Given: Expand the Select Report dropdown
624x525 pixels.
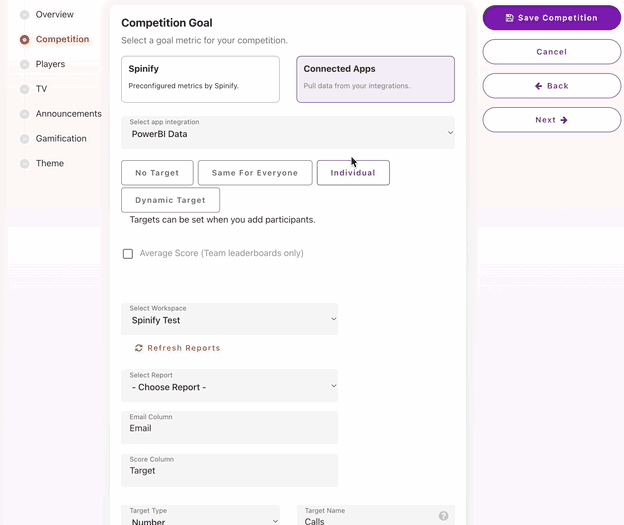Looking at the screenshot, I should coord(230,386).
